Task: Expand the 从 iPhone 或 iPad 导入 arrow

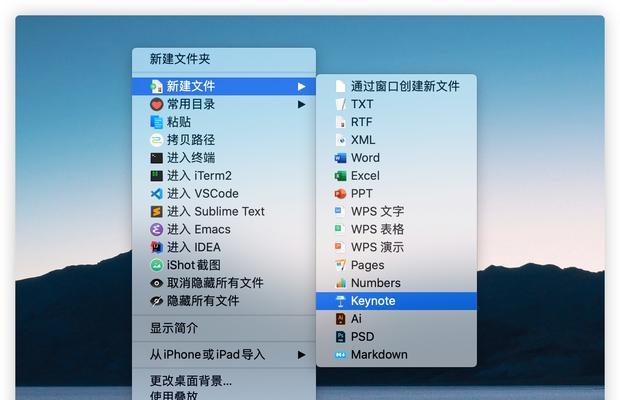Action: 302,355
